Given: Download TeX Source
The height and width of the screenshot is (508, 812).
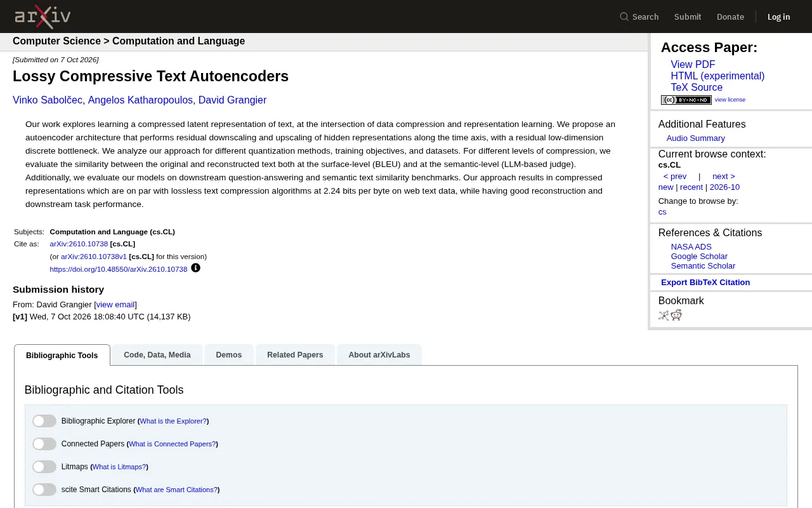Looking at the screenshot, I should point(697,88).
